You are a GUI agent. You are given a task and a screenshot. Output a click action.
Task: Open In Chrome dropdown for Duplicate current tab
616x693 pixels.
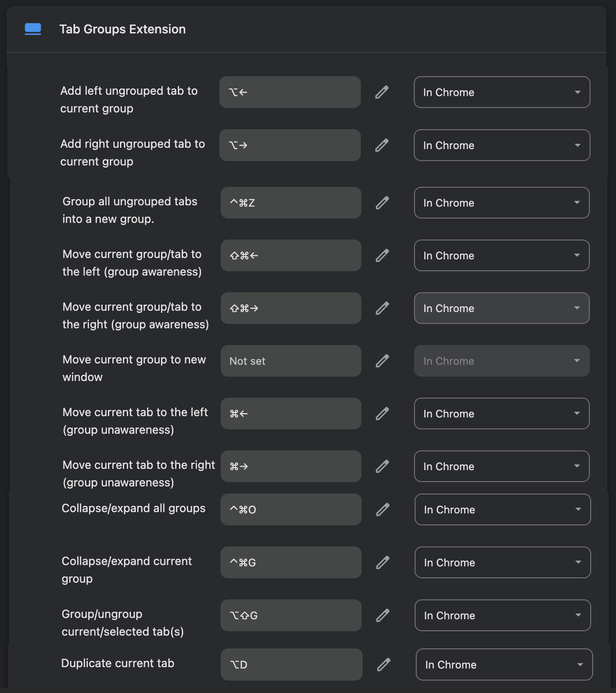504,664
